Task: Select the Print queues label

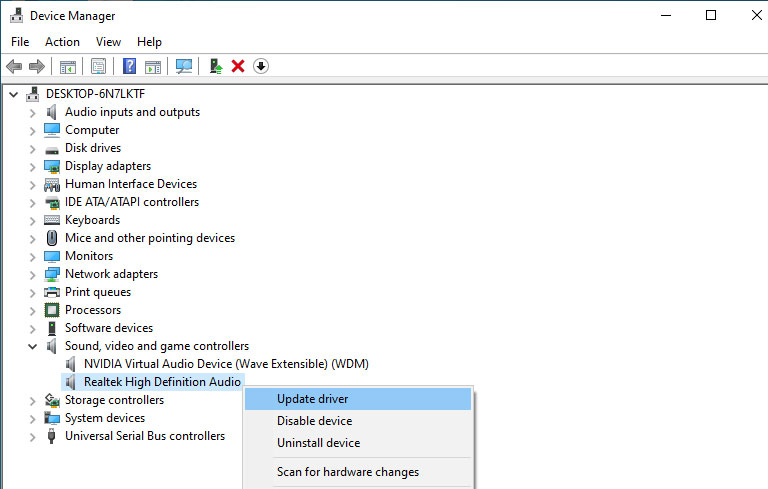Action: pos(98,292)
